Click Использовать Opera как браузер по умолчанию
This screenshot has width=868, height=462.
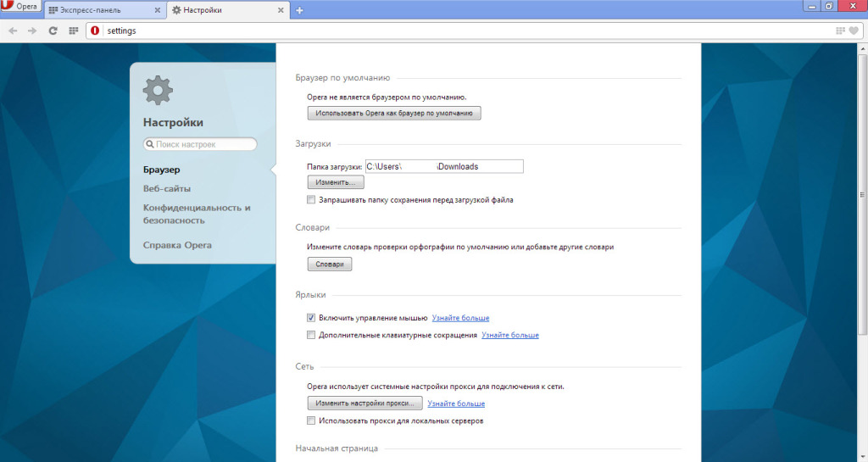[394, 113]
